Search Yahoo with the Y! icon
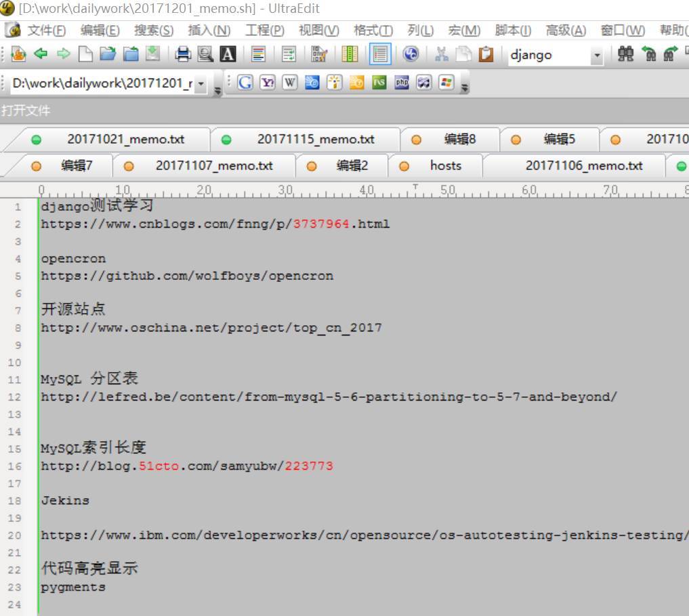Viewport: 689px width, 616px height. (267, 82)
